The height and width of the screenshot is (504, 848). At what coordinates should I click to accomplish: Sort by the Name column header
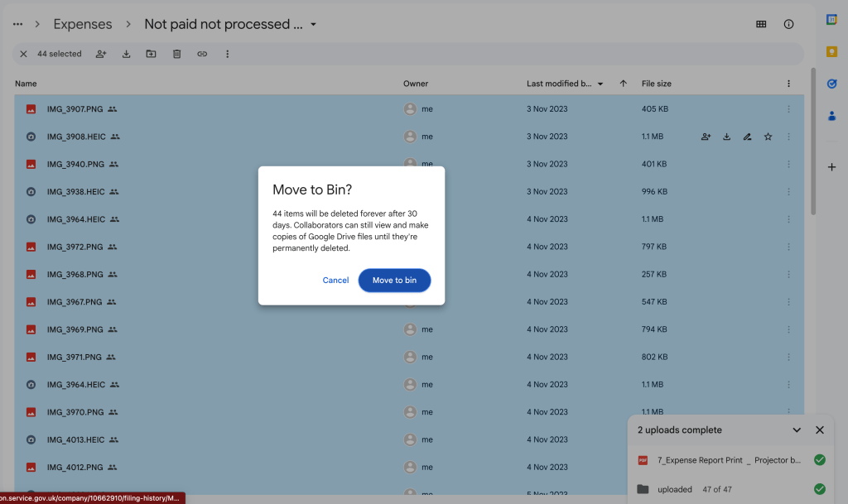point(26,84)
